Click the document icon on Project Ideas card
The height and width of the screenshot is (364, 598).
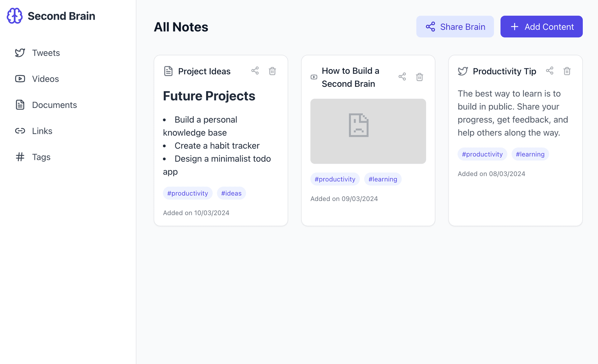point(168,71)
